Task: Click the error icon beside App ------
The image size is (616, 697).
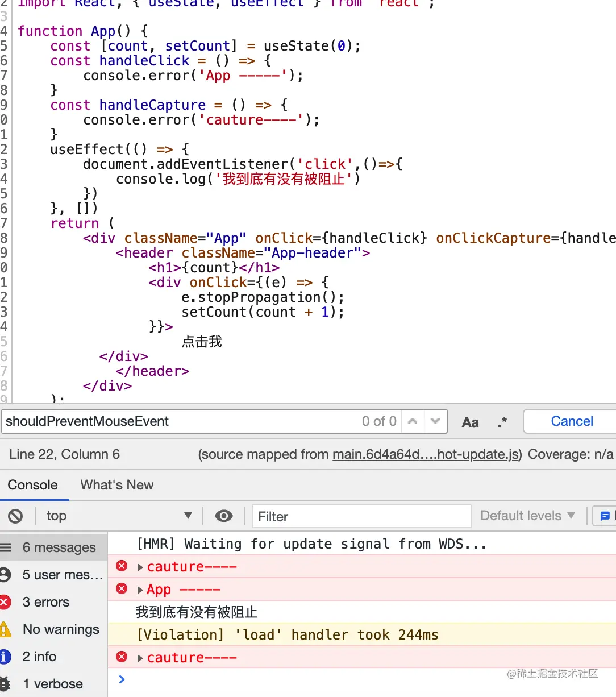Action: [122, 588]
